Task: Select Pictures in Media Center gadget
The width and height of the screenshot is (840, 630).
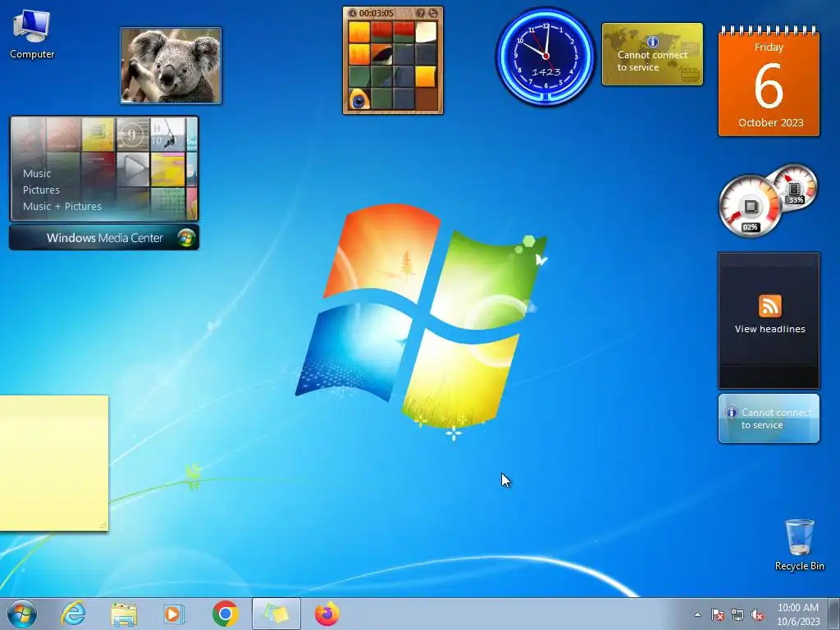Action: (41, 189)
